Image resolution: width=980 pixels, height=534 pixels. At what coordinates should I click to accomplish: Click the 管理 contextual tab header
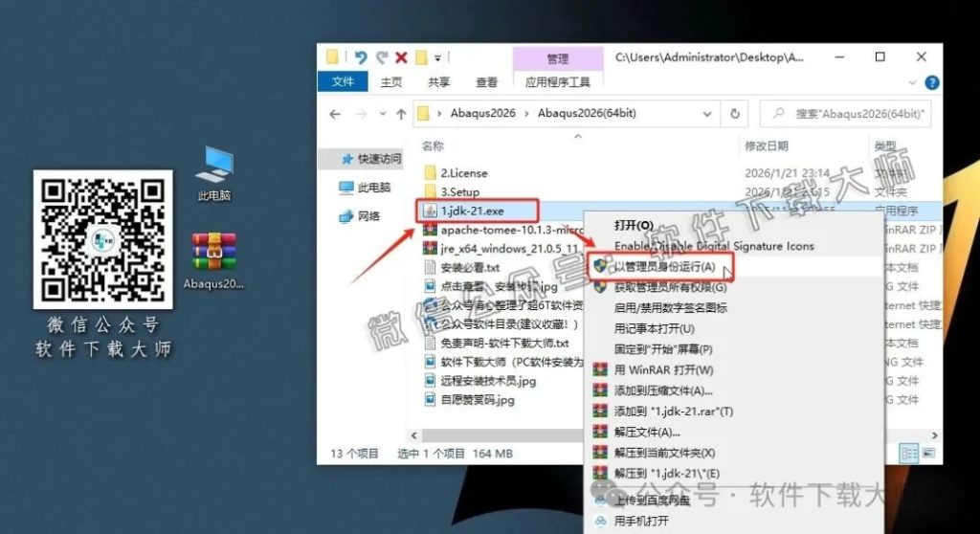558,58
